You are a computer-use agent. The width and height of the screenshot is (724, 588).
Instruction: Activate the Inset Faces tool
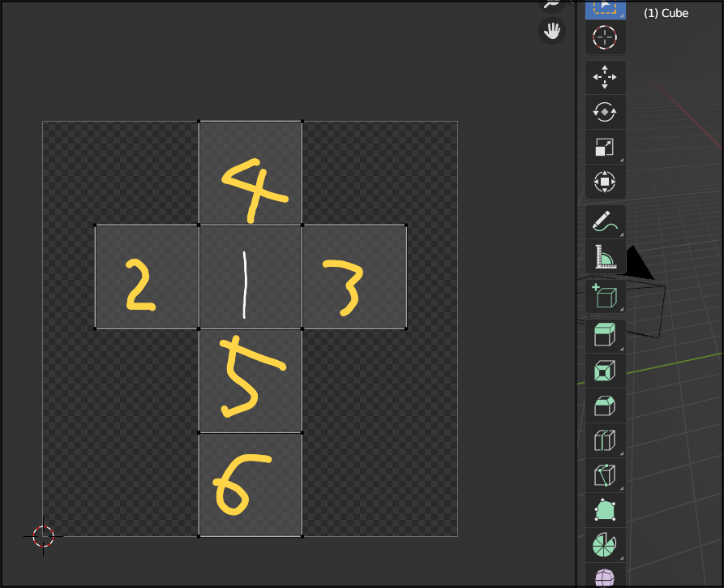tap(606, 371)
